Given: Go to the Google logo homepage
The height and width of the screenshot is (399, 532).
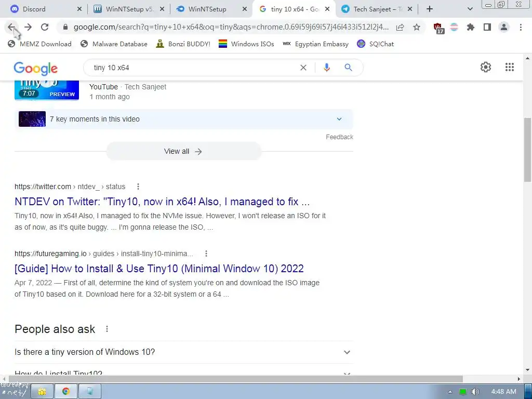Looking at the screenshot, I should 36,69.
